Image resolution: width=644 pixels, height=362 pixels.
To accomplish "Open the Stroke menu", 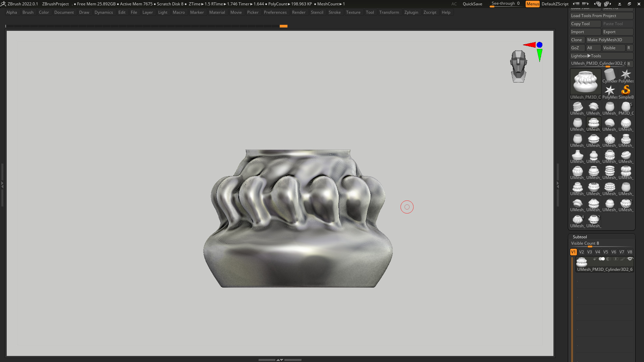I will coord(334,12).
